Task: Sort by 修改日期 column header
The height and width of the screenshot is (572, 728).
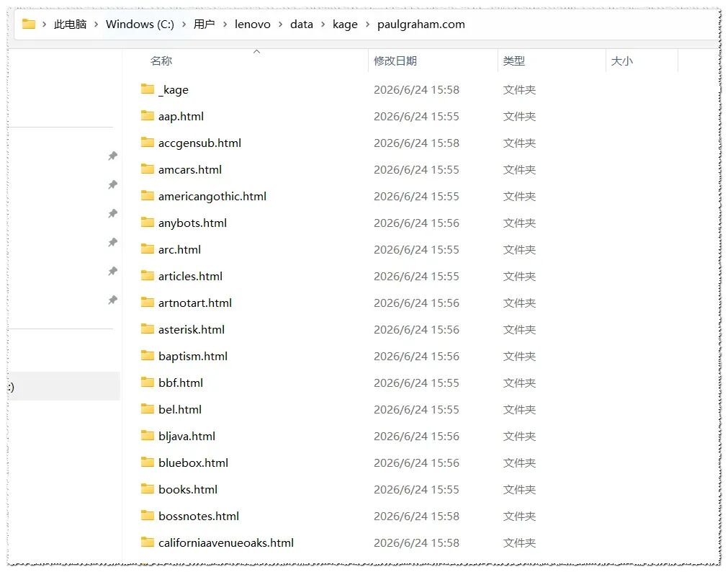Action: (395, 61)
